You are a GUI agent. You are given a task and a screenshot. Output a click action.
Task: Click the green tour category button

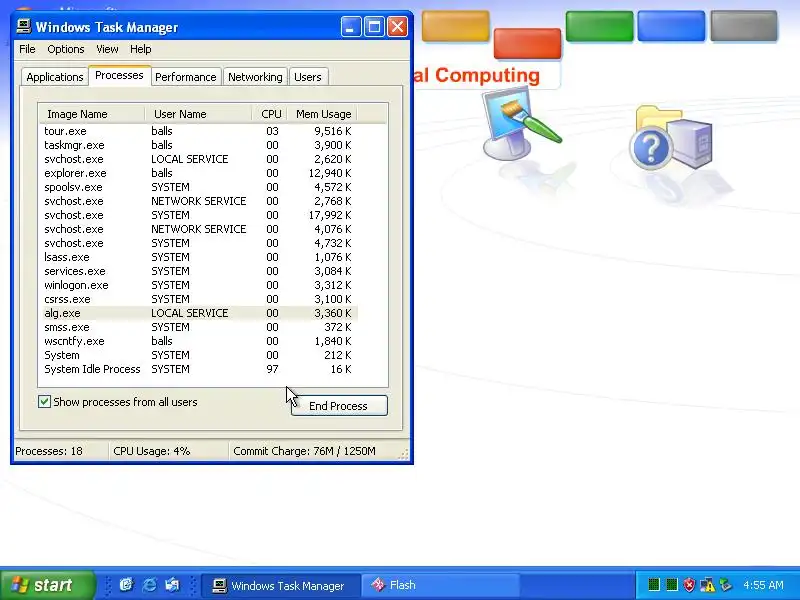(x=599, y=26)
